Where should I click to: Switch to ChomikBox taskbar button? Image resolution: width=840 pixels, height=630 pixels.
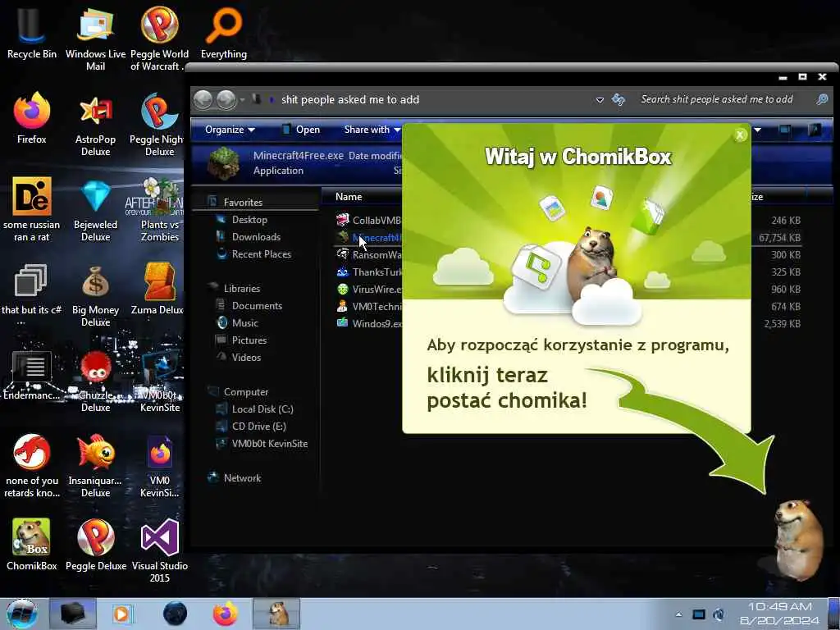pos(276,614)
